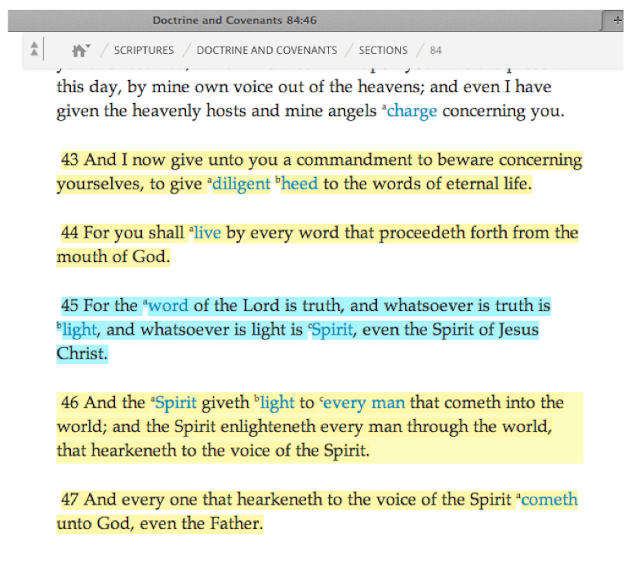Open the 'diligent' footnote link in verse 43

(x=241, y=184)
